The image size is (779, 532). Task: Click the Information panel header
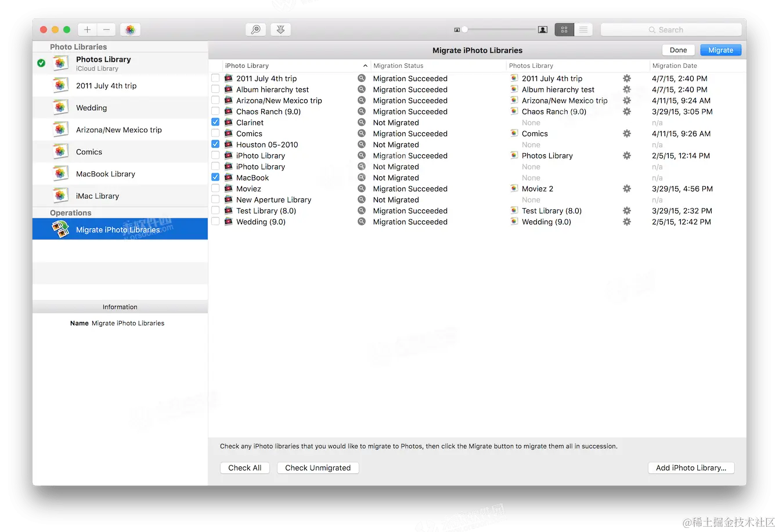[120, 307]
